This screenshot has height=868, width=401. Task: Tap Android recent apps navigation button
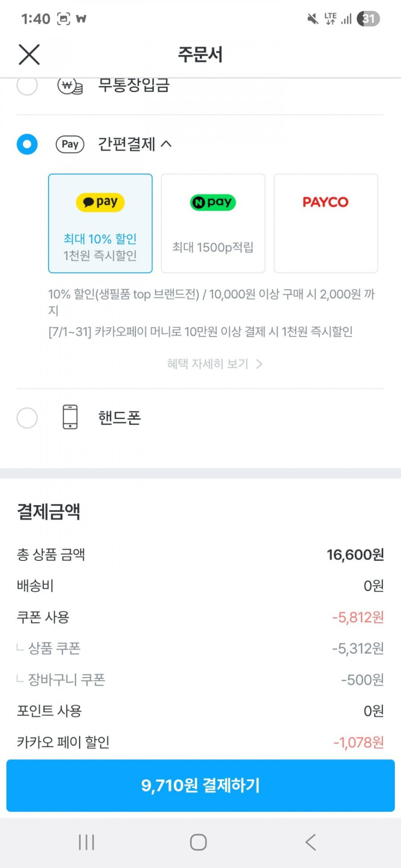[x=86, y=842]
